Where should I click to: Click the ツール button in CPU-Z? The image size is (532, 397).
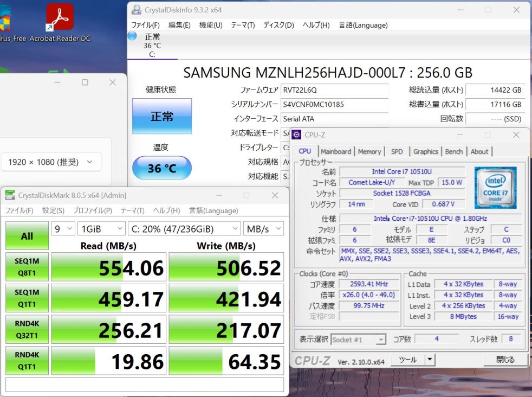(408, 359)
